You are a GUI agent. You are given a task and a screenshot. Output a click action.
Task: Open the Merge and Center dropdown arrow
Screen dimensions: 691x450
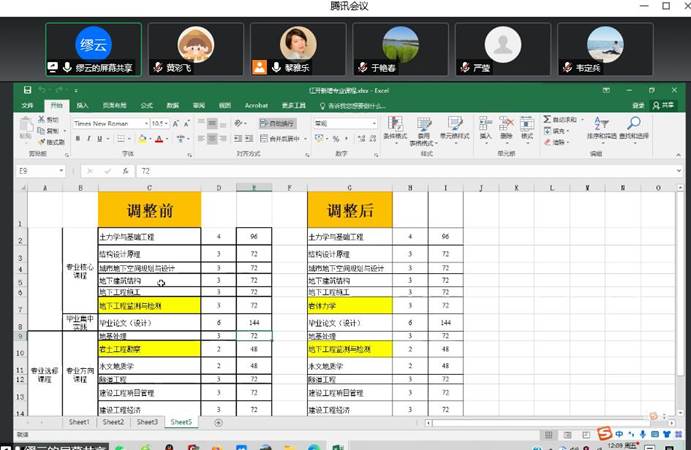[x=305, y=139]
